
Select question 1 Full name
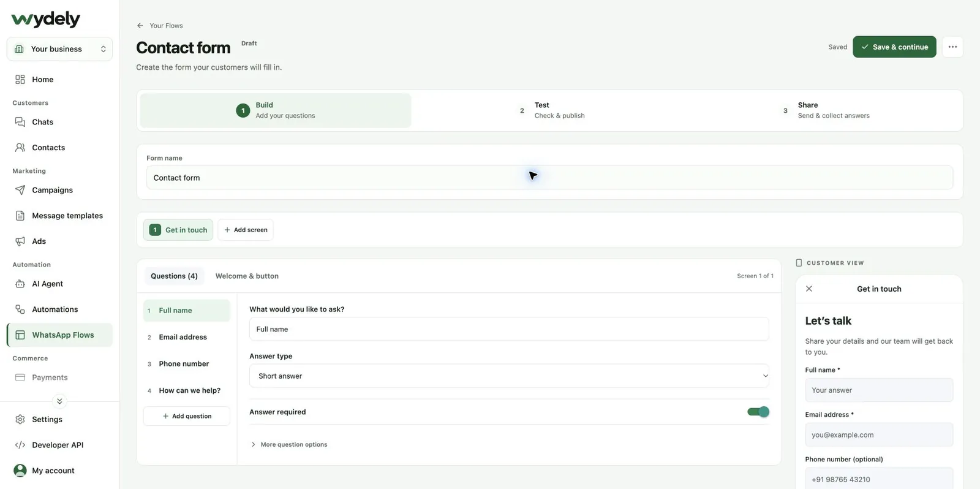point(187,311)
